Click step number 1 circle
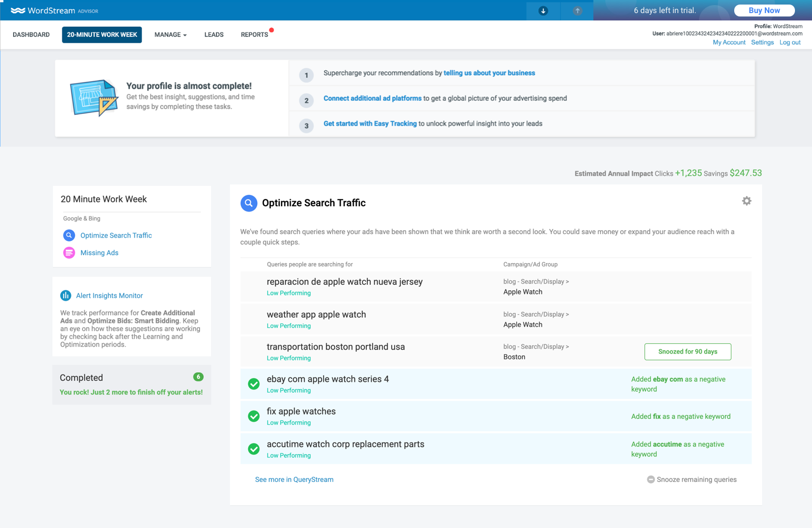 coord(307,75)
